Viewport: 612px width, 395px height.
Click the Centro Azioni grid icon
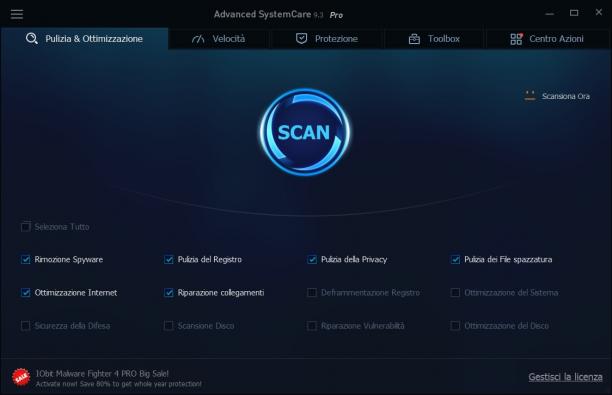coord(516,39)
